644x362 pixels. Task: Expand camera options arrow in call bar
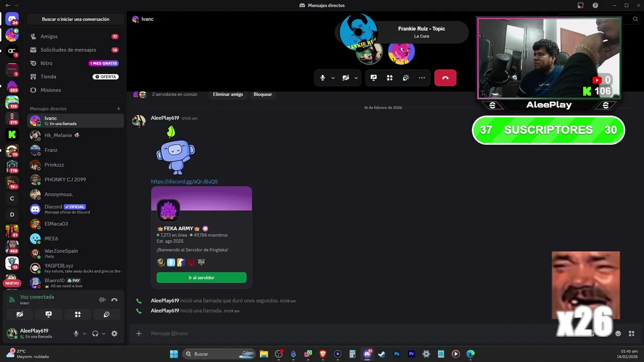(356, 78)
